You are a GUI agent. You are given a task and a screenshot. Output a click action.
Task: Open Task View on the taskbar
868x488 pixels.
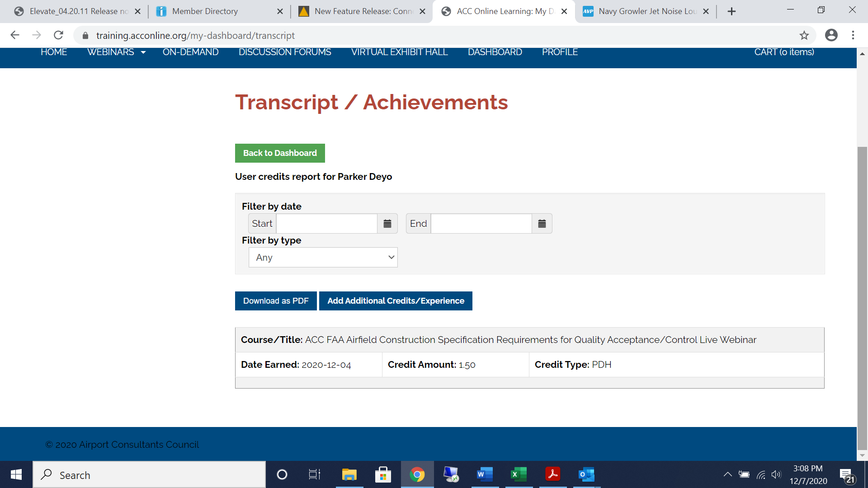(x=315, y=474)
